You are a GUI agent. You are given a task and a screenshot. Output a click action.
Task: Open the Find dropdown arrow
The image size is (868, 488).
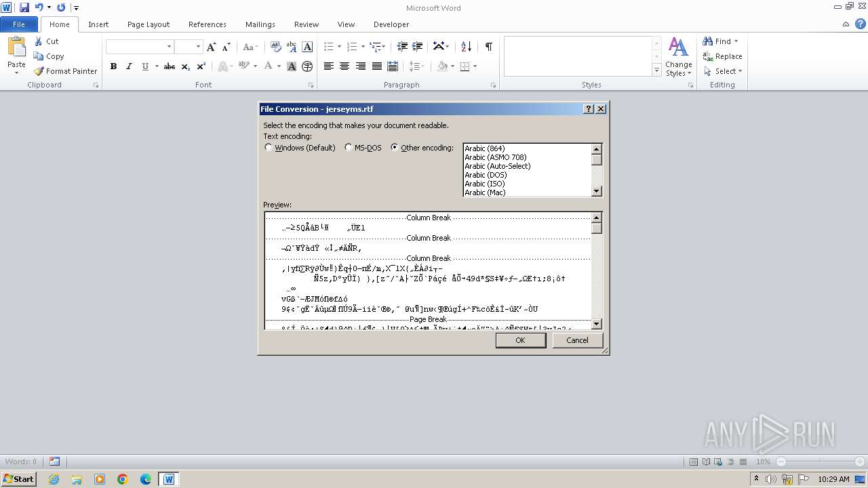[x=736, y=41]
